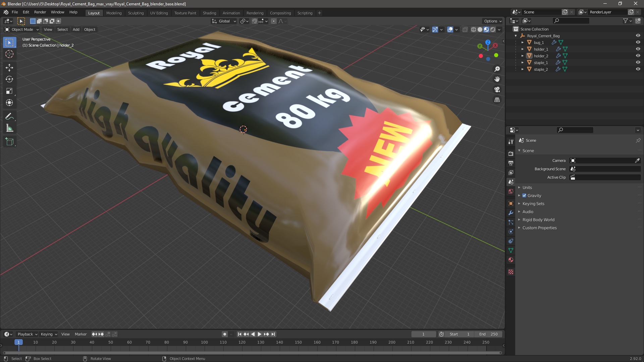
Task: Click the zoom view magnifier icon
Action: 497,69
